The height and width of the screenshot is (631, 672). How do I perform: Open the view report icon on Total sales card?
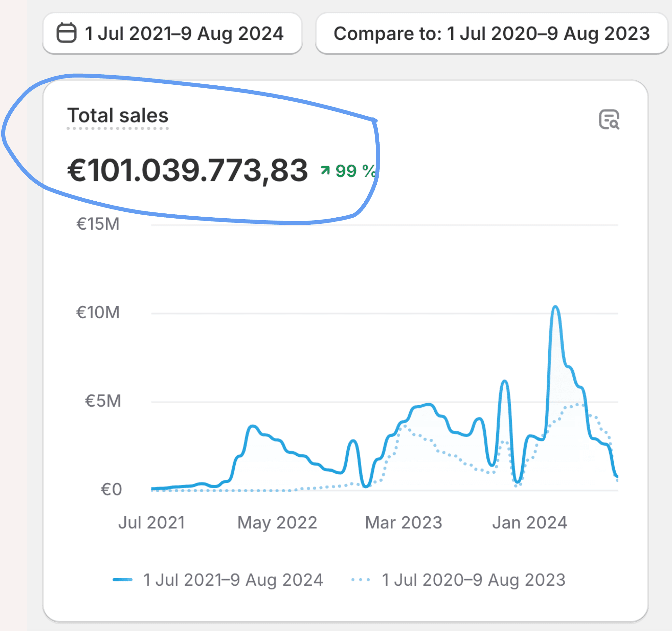click(609, 119)
